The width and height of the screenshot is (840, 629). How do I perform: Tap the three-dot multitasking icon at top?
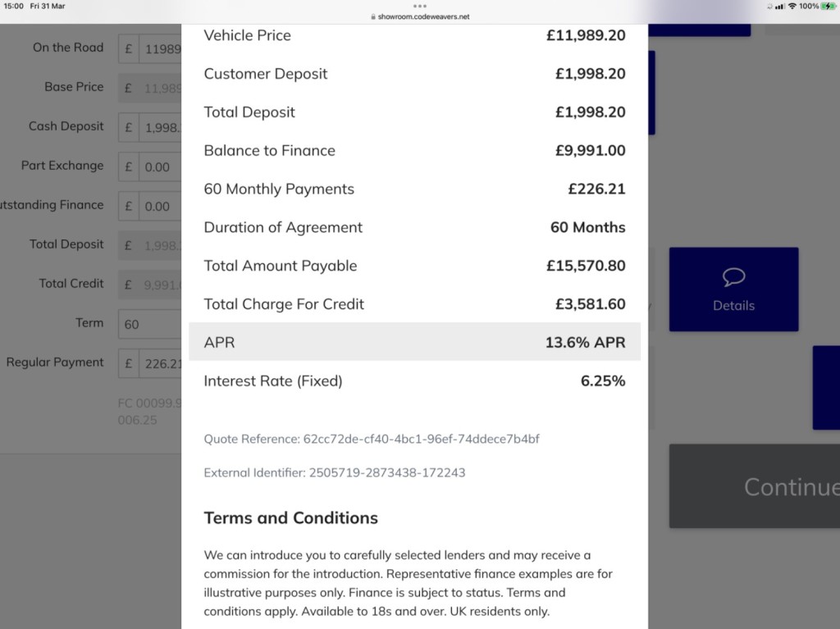(420, 6)
